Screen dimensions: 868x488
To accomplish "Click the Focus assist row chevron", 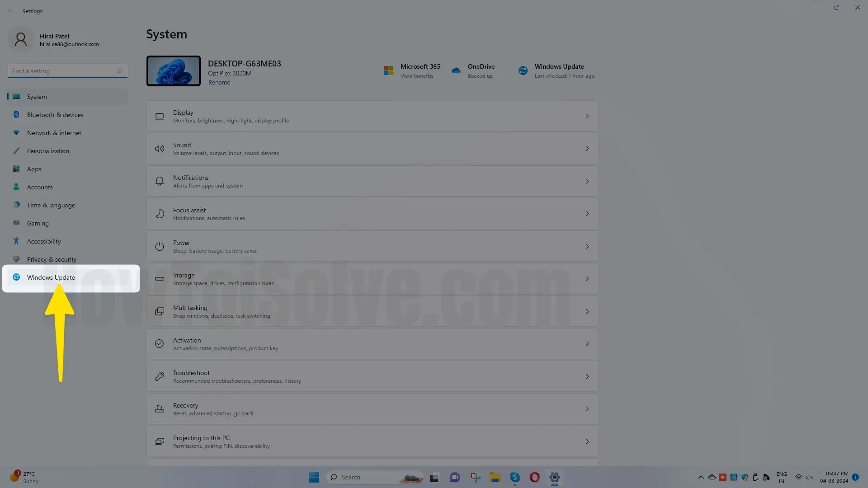I will [587, 214].
